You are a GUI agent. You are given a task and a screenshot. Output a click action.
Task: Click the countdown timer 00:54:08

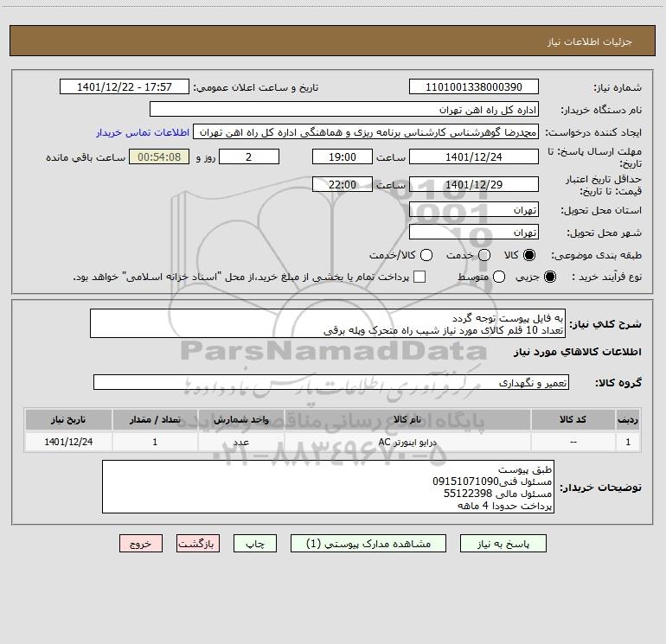159,156
